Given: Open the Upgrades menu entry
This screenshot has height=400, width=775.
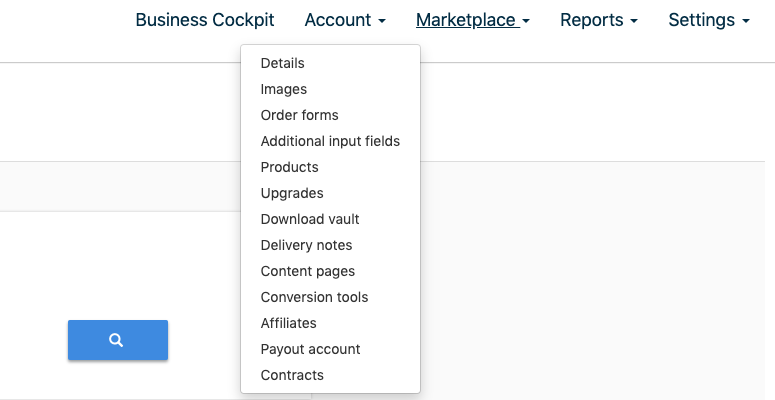Looking at the screenshot, I should point(292,193).
